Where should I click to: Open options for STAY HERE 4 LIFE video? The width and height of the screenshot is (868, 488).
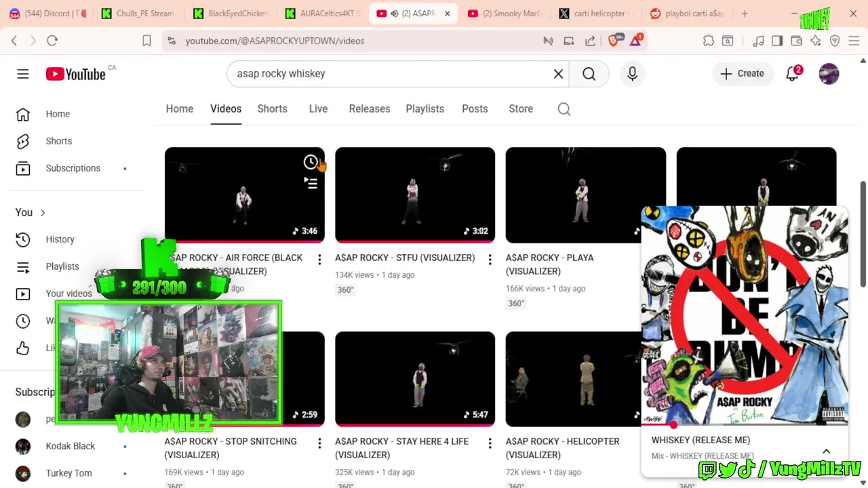(490, 443)
